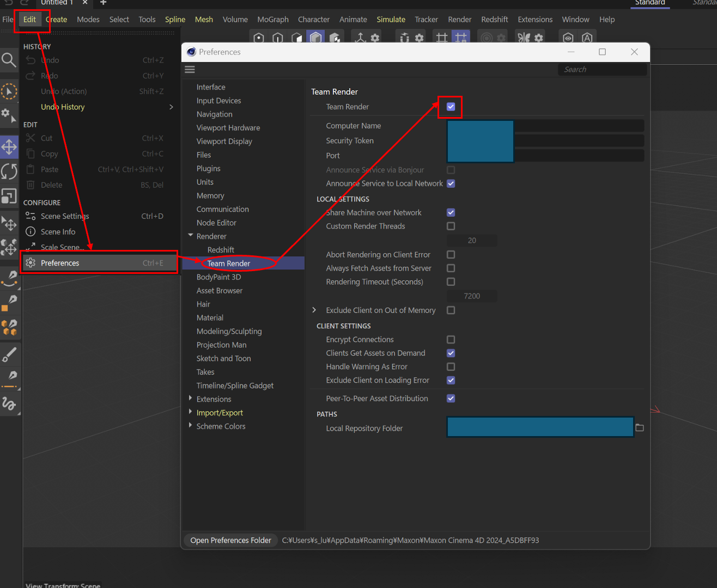
Task: Choose Scene Settings in Edit menu
Action: click(100, 216)
